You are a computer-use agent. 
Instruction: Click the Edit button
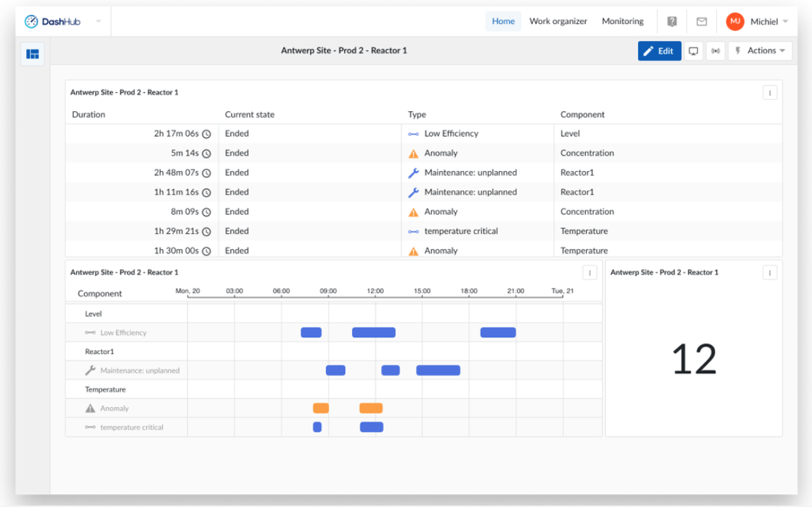pos(658,51)
